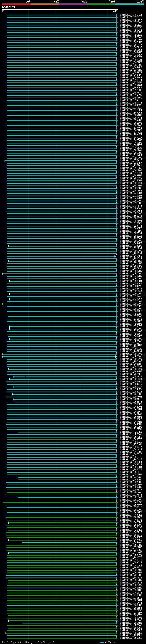The height and width of the screenshot is (644, 146).
Task: Select hit label UniRef100_Q7S5N9
Action: [x=131, y=595]
